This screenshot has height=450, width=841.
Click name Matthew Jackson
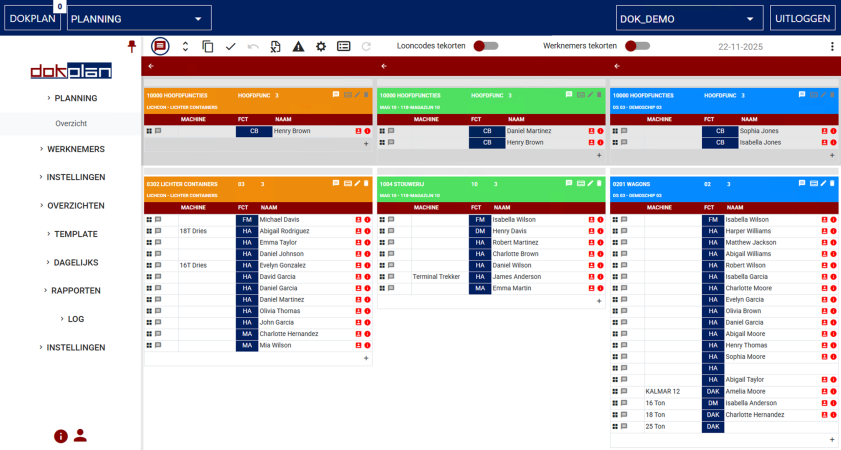click(x=751, y=242)
